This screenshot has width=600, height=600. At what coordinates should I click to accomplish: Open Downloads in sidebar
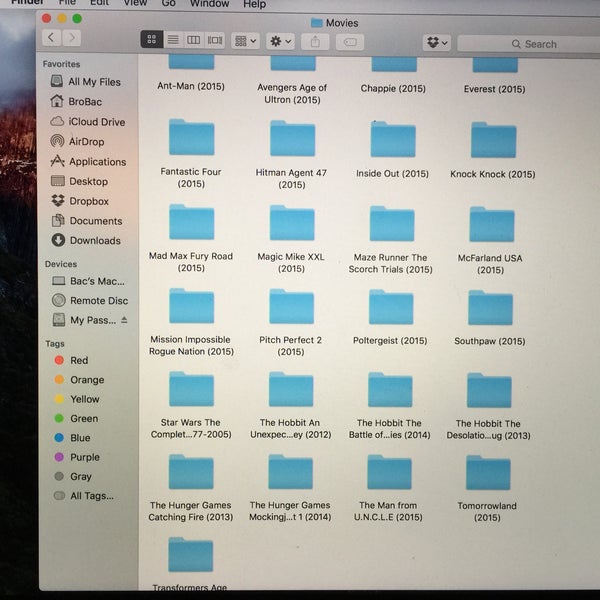pyautogui.click(x=86, y=240)
